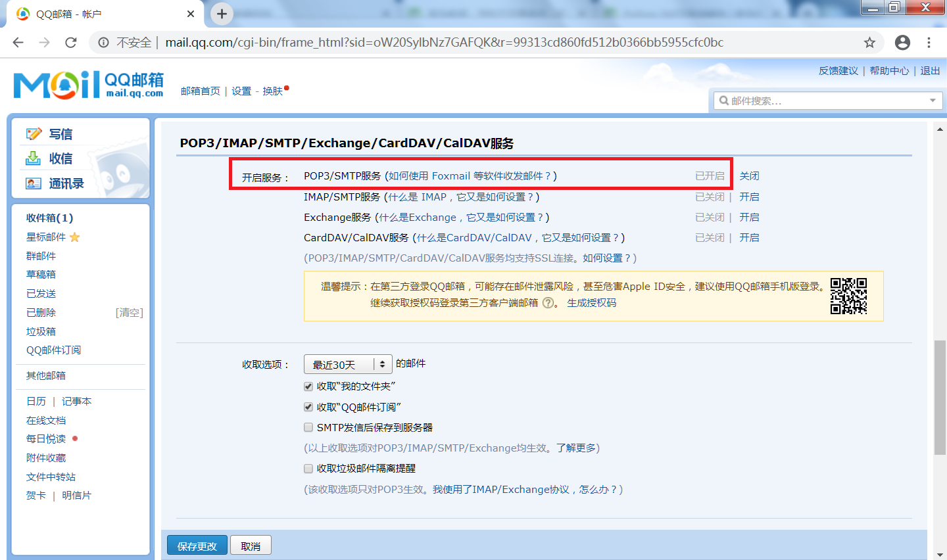The image size is (947, 560).
Task: Open 垃圾箱 folder
Action: click(41, 331)
